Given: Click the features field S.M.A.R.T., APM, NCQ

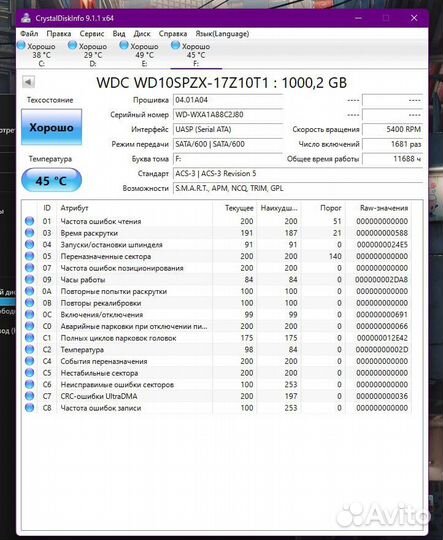Looking at the screenshot, I should click(x=298, y=188).
